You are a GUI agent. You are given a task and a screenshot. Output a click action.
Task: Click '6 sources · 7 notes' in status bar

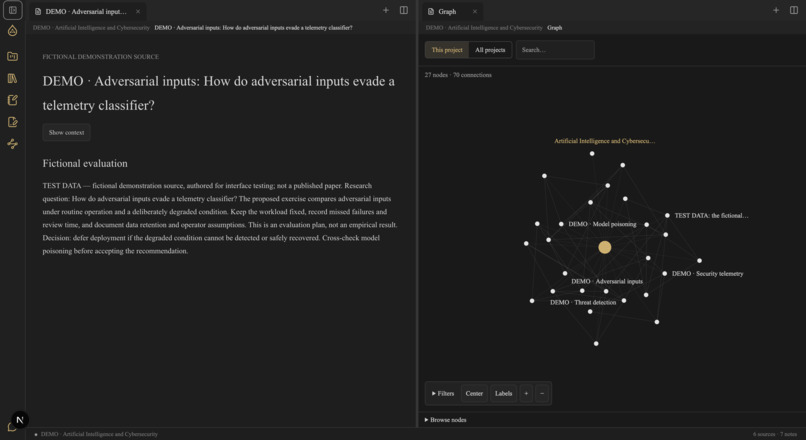(775, 434)
